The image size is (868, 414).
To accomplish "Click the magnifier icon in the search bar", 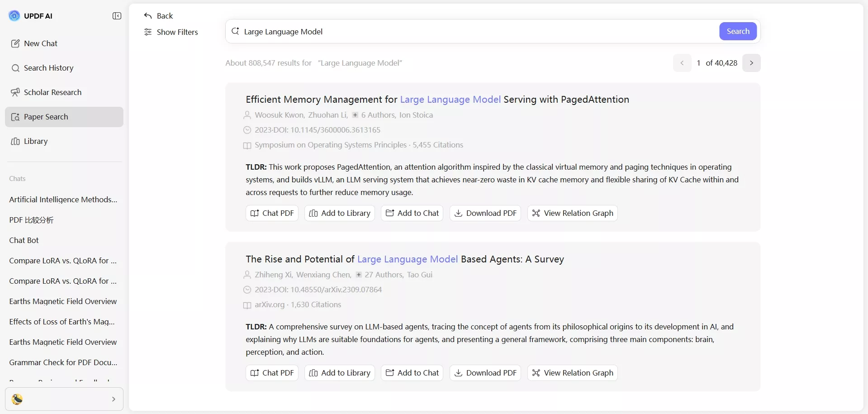I will (236, 31).
